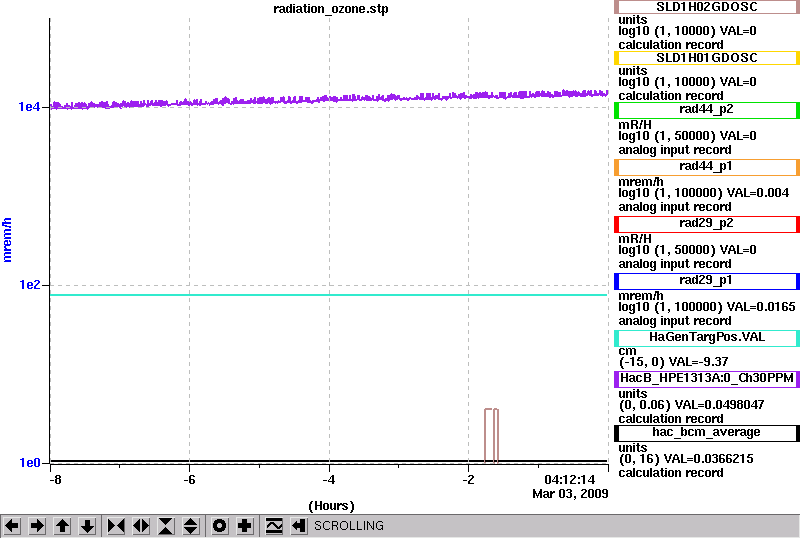
Task: Click the horizontal zoom-out diamond icon
Action: [141, 526]
